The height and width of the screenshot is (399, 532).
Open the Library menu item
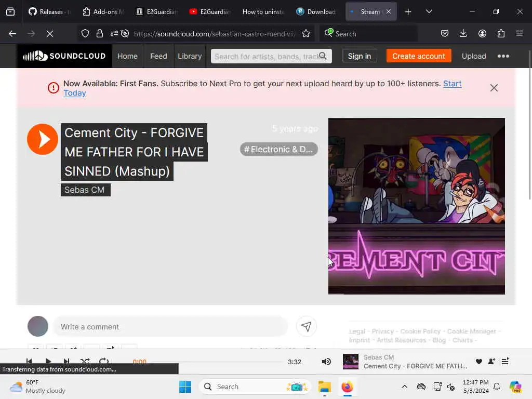coord(190,56)
